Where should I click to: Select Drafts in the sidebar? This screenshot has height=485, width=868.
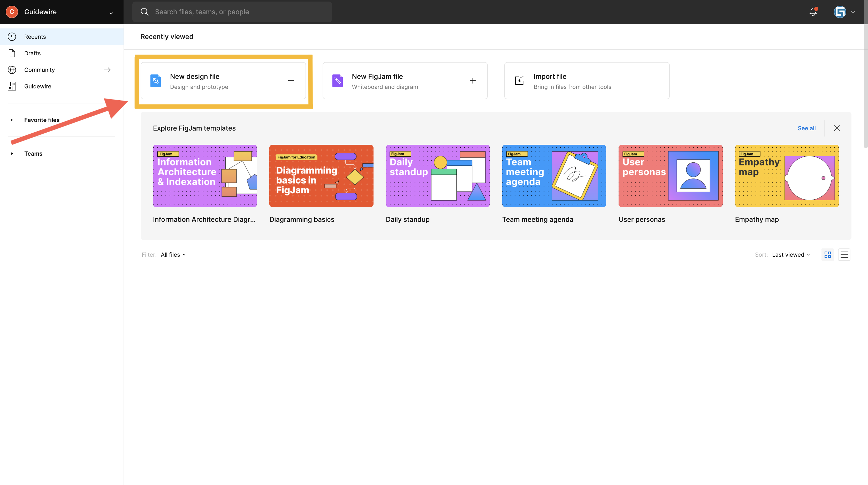pos(62,53)
